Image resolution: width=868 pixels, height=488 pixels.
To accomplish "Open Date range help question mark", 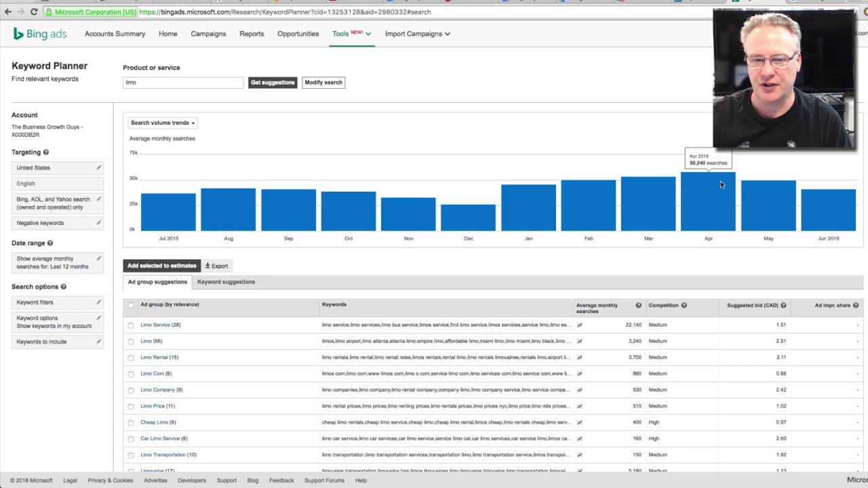I will (50, 243).
